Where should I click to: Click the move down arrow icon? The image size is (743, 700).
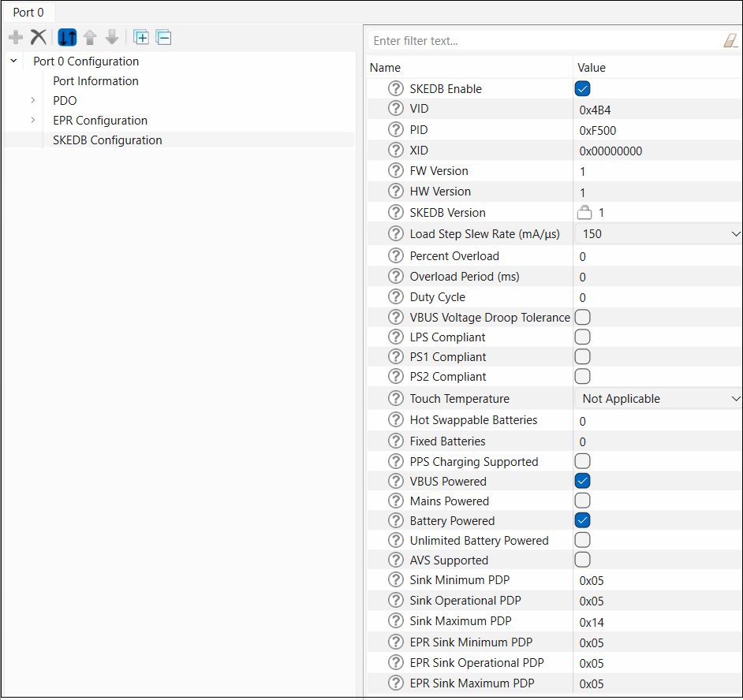112,37
